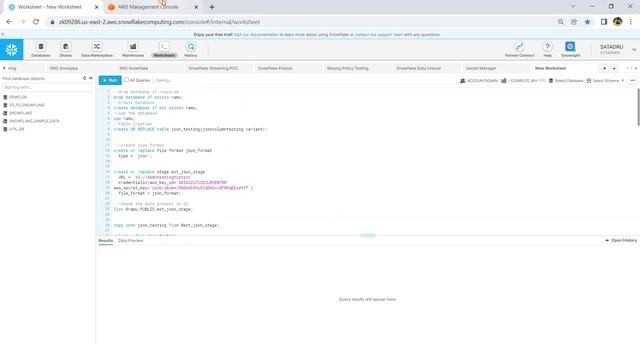
Task: Click the browser Back arrow
Action: (x=9, y=22)
